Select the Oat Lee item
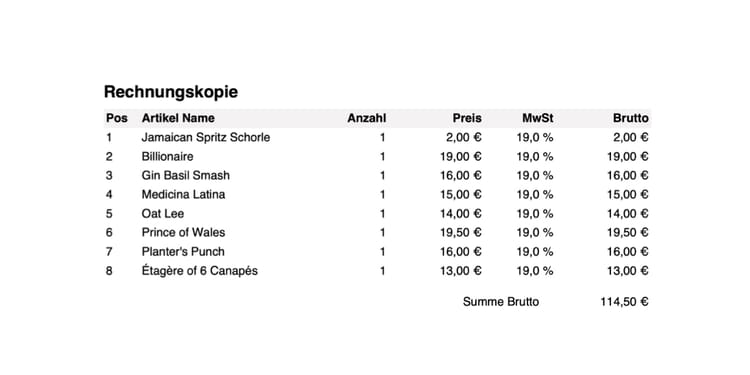The width and height of the screenshot is (750, 375). (163, 214)
